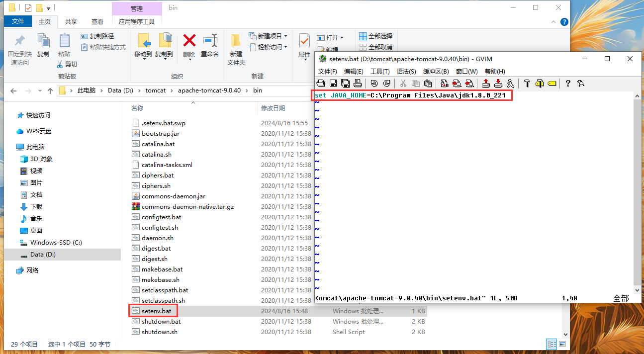
Task: Click 复制路径 in the ribbon
Action: 97,36
